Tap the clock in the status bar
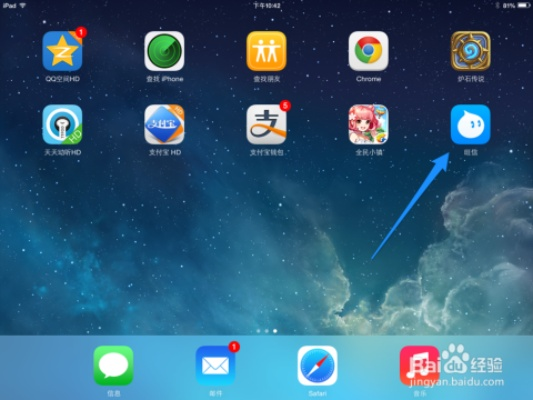This screenshot has width=533, height=400. [x=267, y=5]
